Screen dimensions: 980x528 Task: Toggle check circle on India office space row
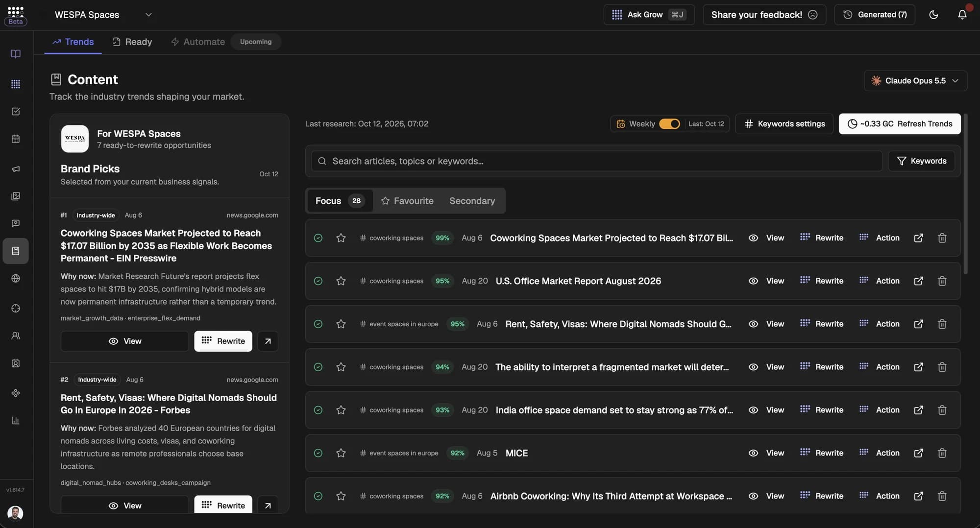click(x=318, y=410)
